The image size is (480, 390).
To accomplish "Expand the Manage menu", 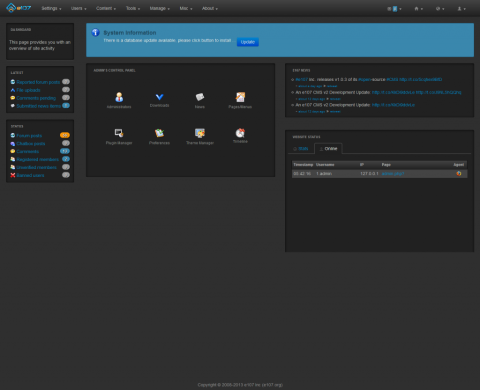I will coord(160,8).
